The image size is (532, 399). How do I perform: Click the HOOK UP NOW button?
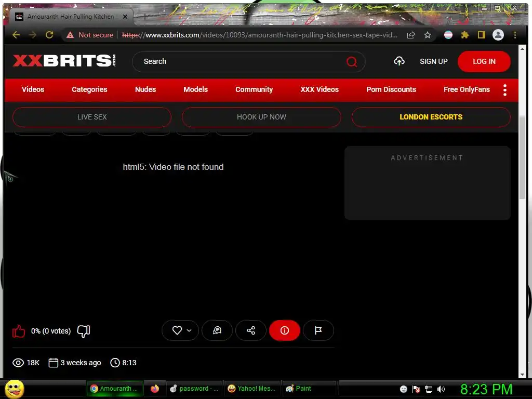tap(261, 117)
